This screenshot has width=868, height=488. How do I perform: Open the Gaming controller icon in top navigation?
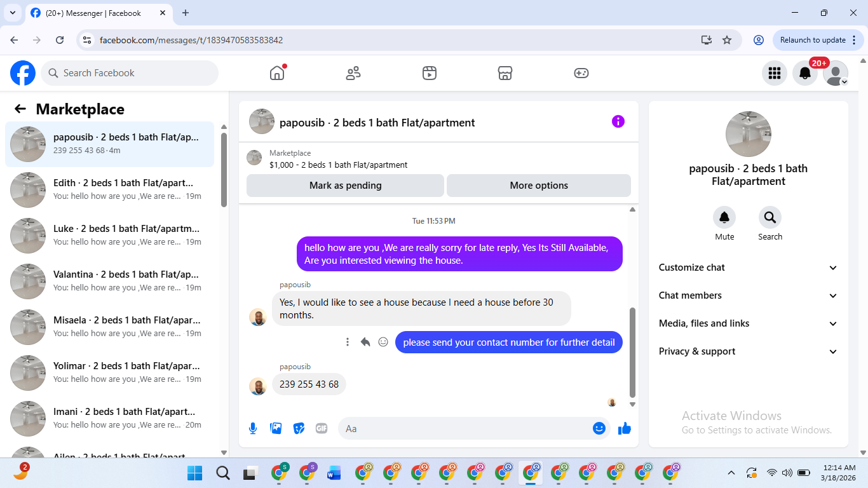click(581, 73)
